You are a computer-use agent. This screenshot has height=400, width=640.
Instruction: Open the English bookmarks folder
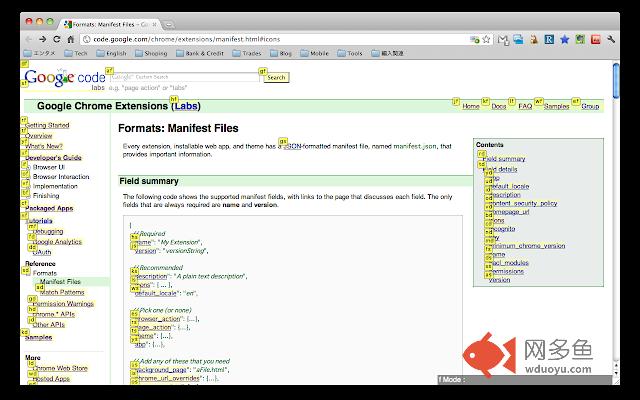[111, 53]
